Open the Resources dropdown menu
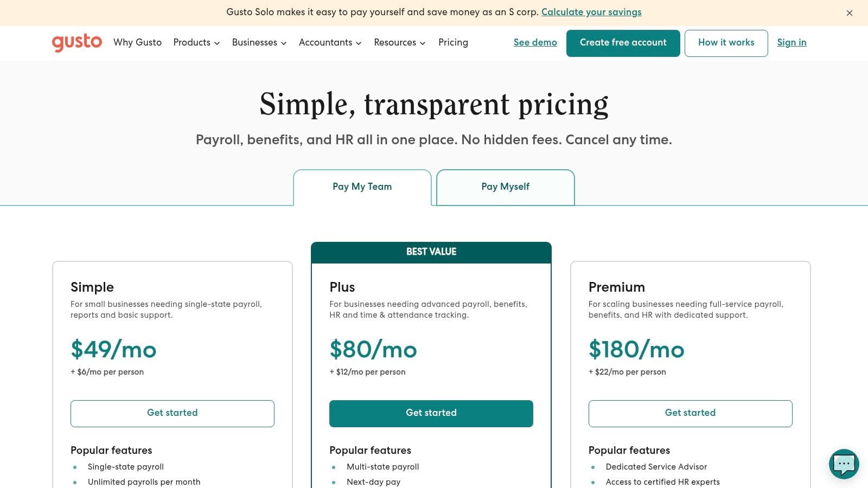 (x=399, y=42)
